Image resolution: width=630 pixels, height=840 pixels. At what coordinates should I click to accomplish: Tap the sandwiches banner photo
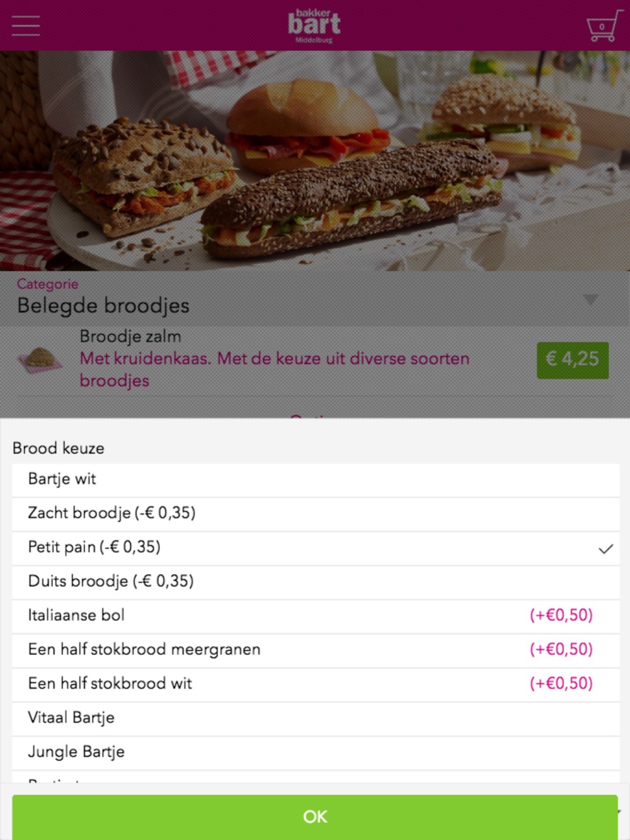coord(315,161)
